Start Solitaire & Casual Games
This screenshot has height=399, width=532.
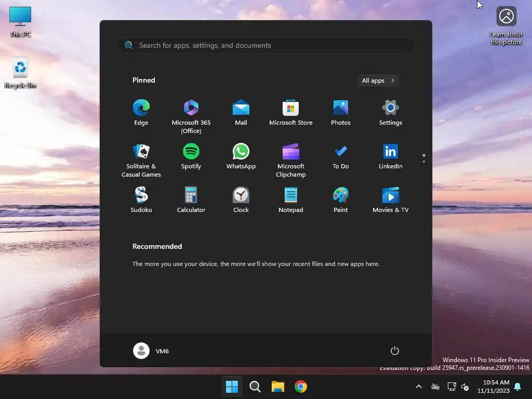[x=141, y=161]
